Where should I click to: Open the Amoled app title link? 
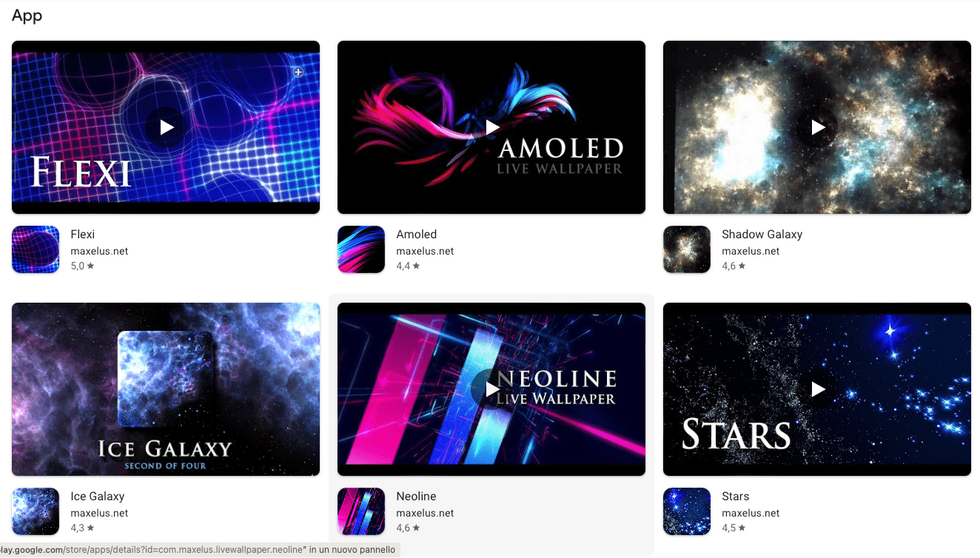click(417, 235)
